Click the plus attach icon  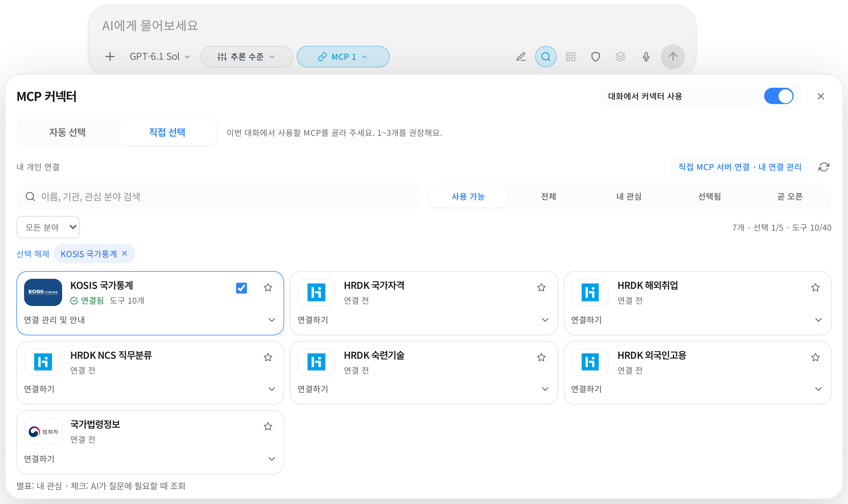click(110, 57)
